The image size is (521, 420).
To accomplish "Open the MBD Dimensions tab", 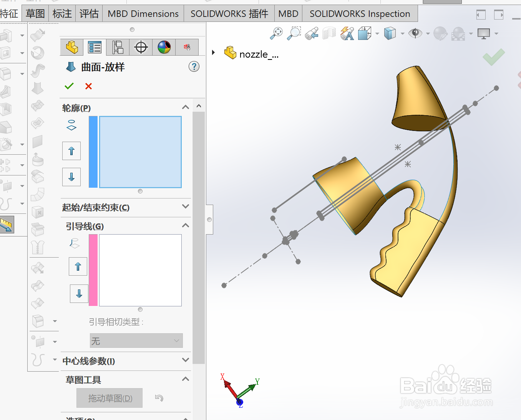I will click(x=143, y=14).
